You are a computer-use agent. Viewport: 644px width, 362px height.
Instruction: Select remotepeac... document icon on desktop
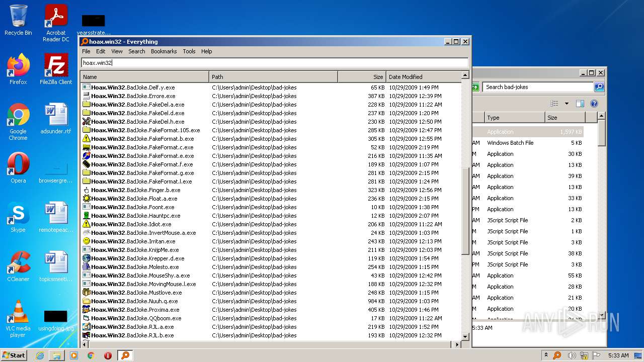pos(56,217)
